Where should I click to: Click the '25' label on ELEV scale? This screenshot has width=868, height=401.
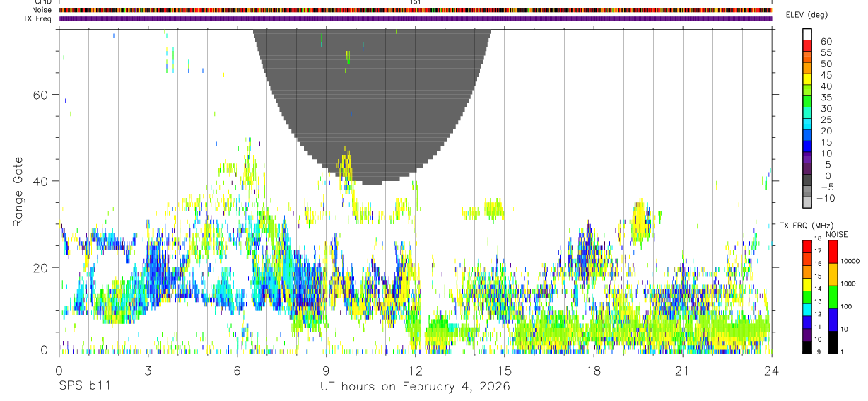pyautogui.click(x=826, y=120)
